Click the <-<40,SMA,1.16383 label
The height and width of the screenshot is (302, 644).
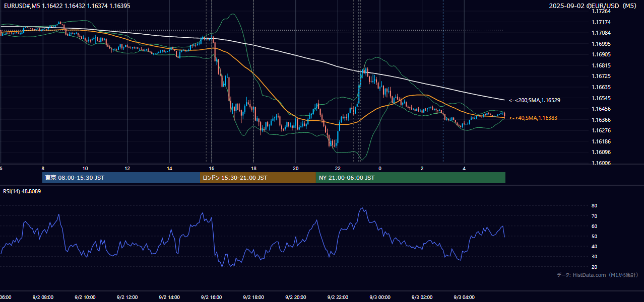533,118
